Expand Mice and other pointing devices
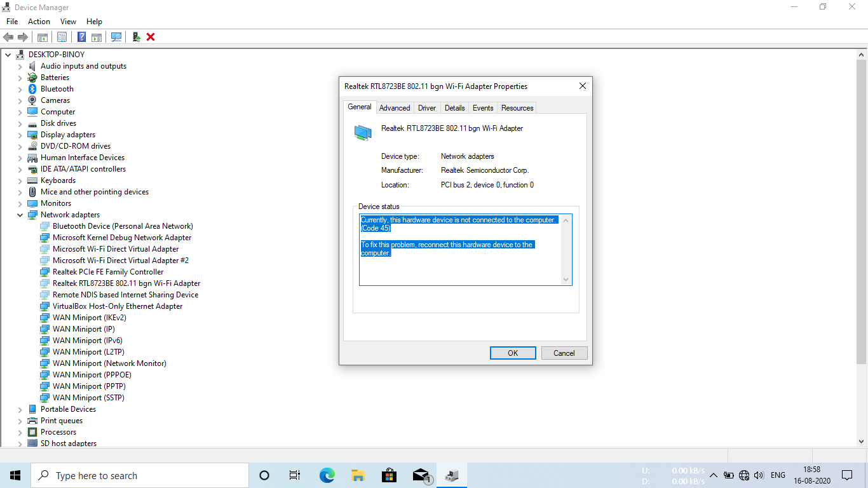The image size is (868, 488). 20,192
